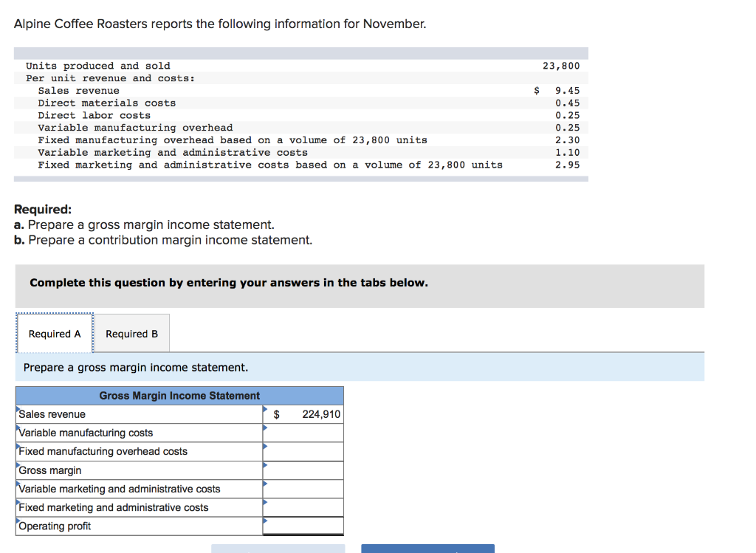Click the 0.45 direct materials costs value
The height and width of the screenshot is (553, 756).
(x=568, y=103)
